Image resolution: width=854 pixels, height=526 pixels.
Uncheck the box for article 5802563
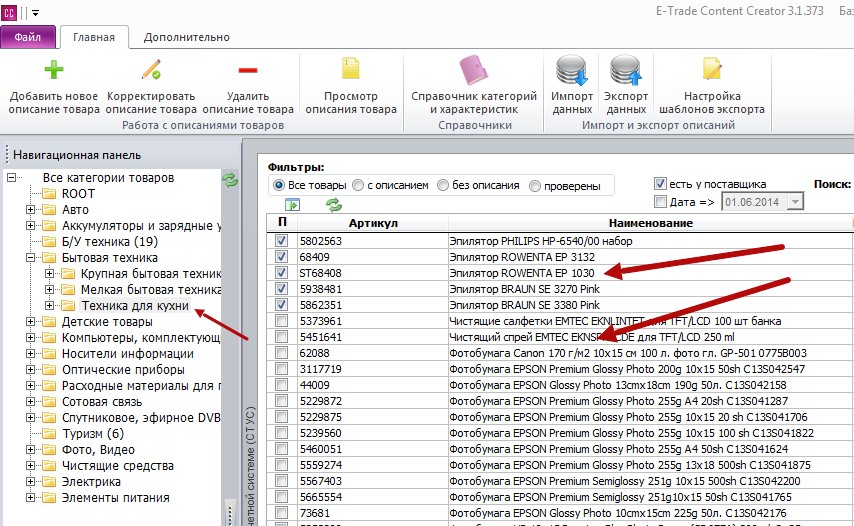[281, 240]
